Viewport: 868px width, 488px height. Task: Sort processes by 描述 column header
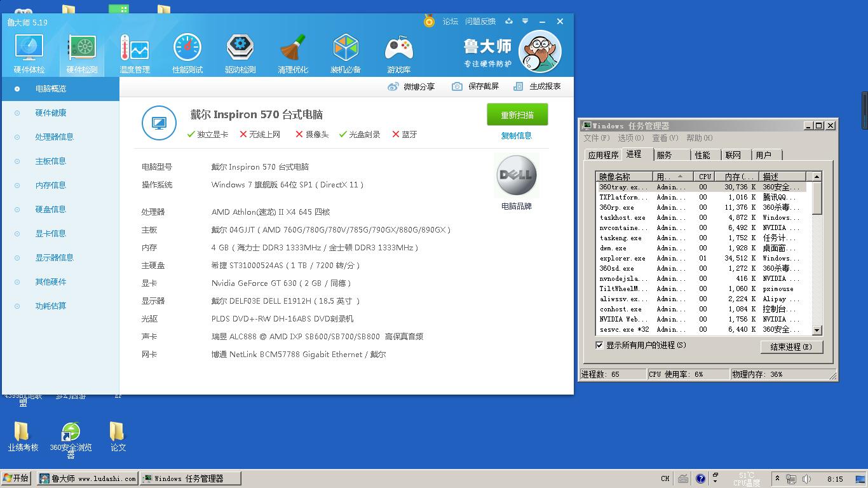pos(782,177)
